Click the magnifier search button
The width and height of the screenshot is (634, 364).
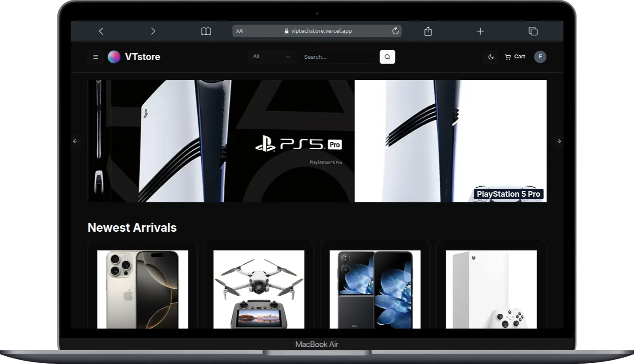pos(387,57)
